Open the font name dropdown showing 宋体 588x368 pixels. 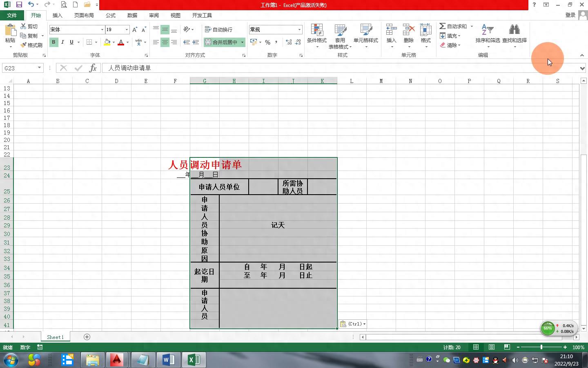[102, 29]
